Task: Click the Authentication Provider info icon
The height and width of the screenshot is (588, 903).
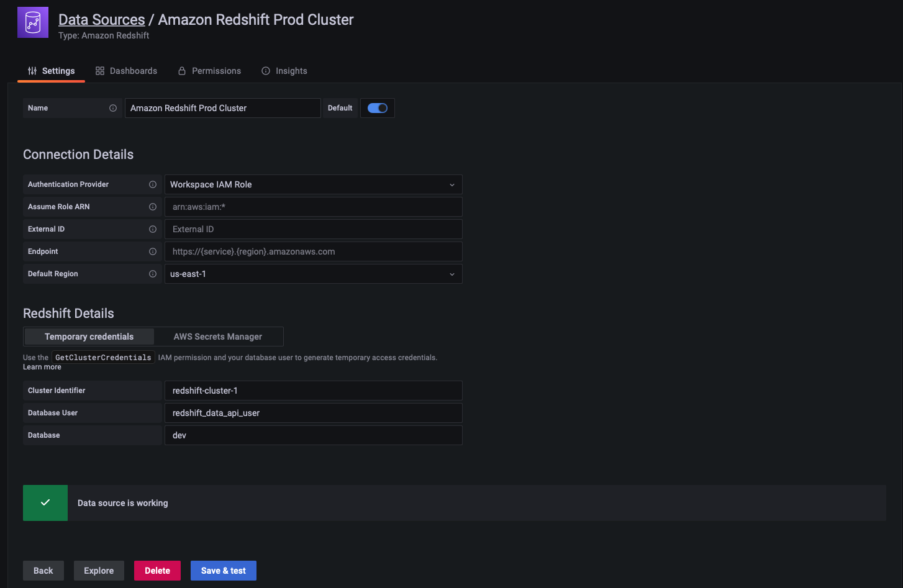Action: (153, 184)
